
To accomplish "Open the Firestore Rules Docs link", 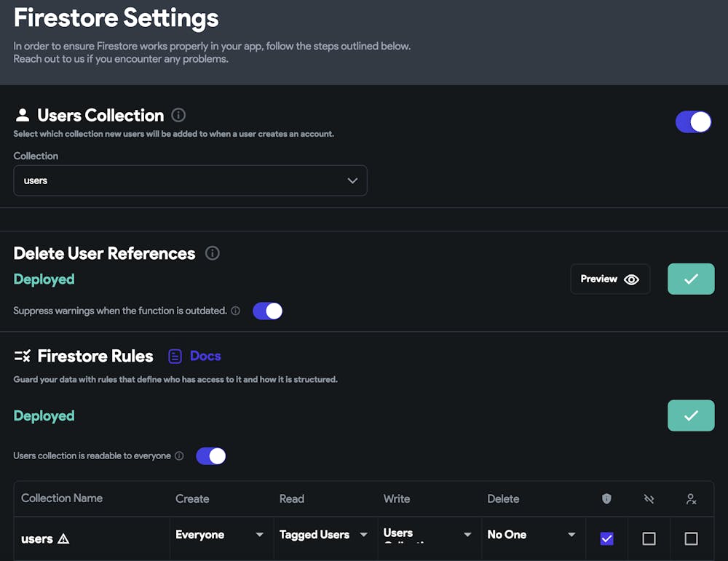I will pos(195,356).
